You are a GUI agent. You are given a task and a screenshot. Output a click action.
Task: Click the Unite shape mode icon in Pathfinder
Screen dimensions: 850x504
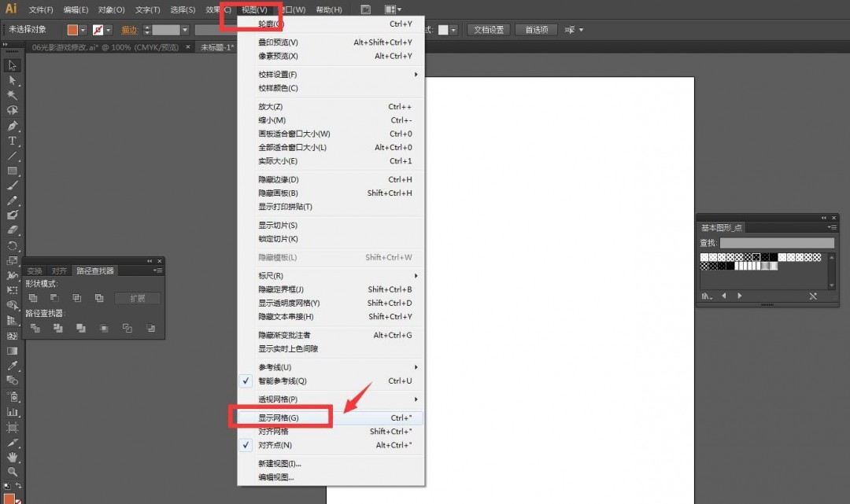coord(33,298)
